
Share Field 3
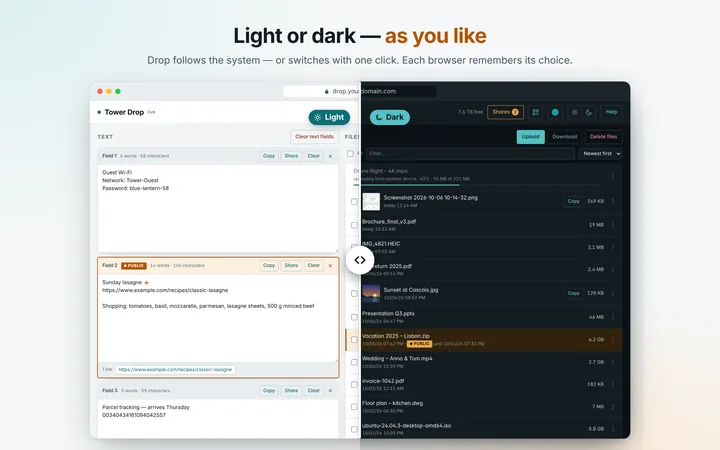(291, 391)
